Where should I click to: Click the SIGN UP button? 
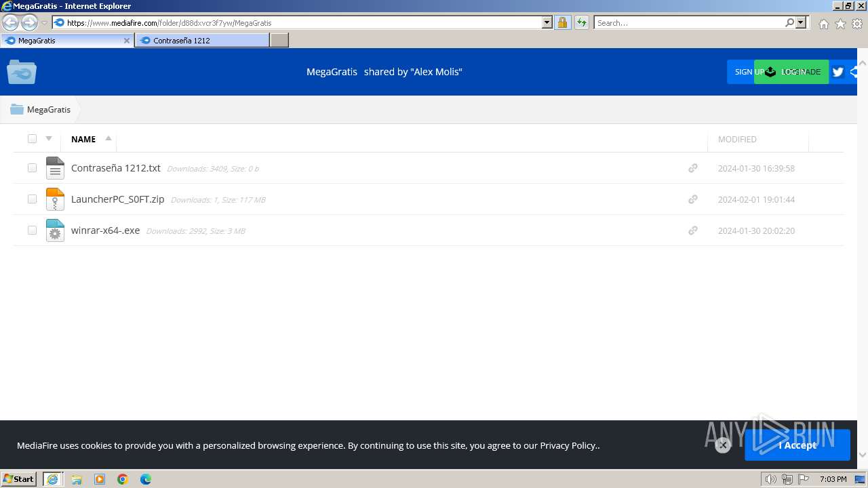(x=741, y=72)
